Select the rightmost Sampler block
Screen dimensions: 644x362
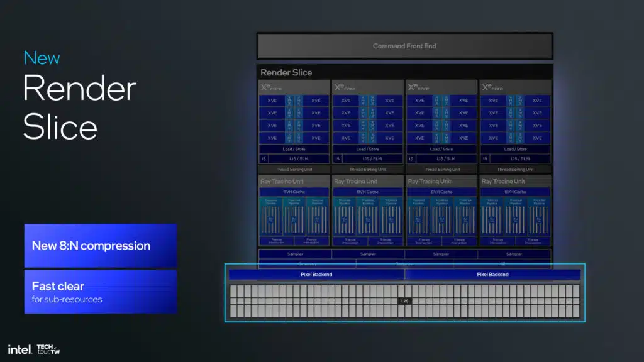click(514, 254)
